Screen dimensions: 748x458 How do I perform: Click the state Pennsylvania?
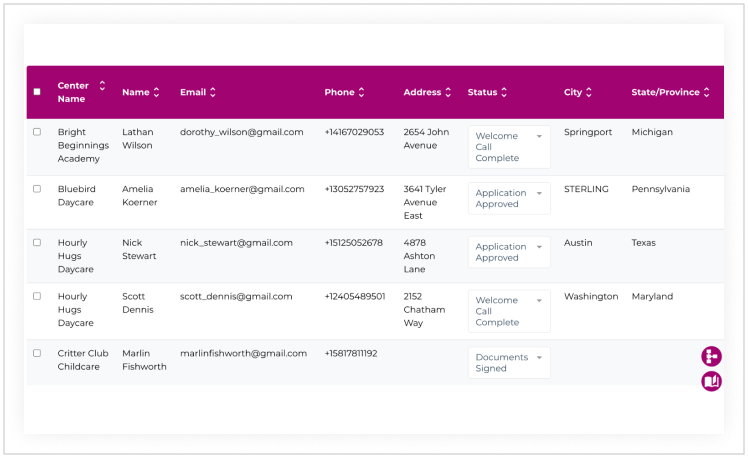tap(660, 189)
